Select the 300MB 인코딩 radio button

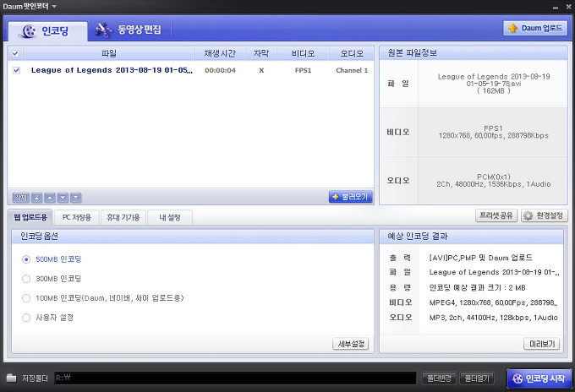pos(26,279)
